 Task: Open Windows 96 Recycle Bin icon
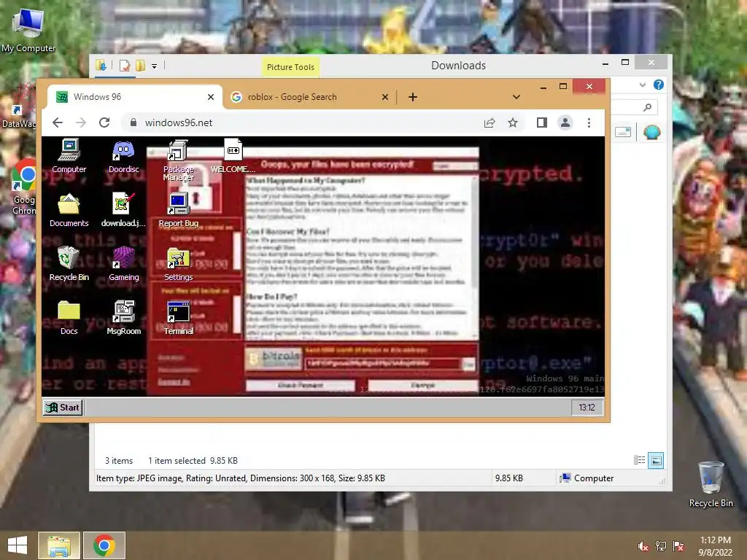point(69,263)
